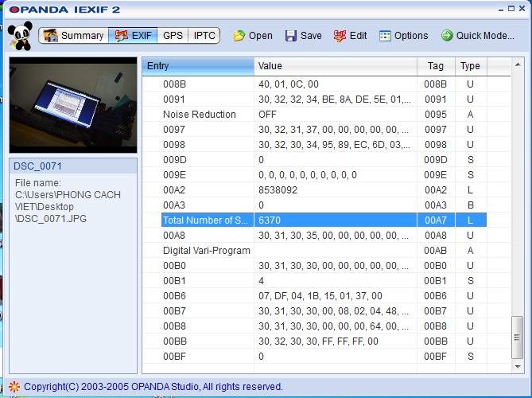Click the scrollbar down arrow

[x=518, y=366]
